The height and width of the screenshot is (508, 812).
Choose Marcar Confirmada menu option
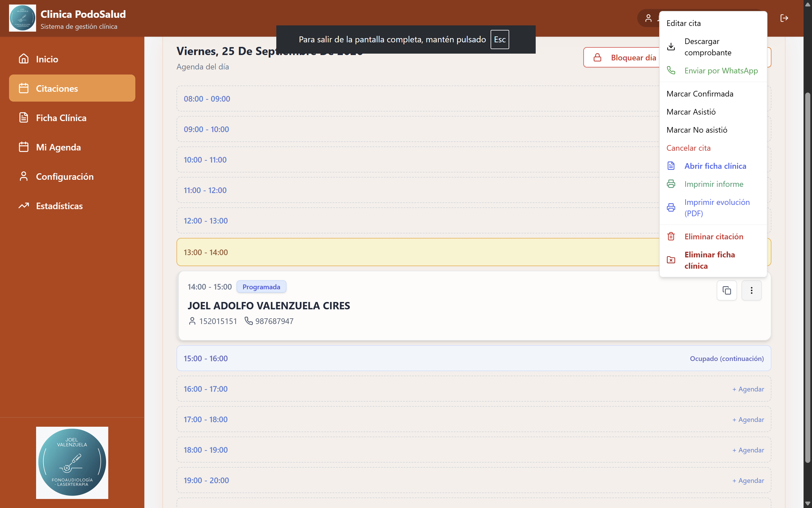713,94
